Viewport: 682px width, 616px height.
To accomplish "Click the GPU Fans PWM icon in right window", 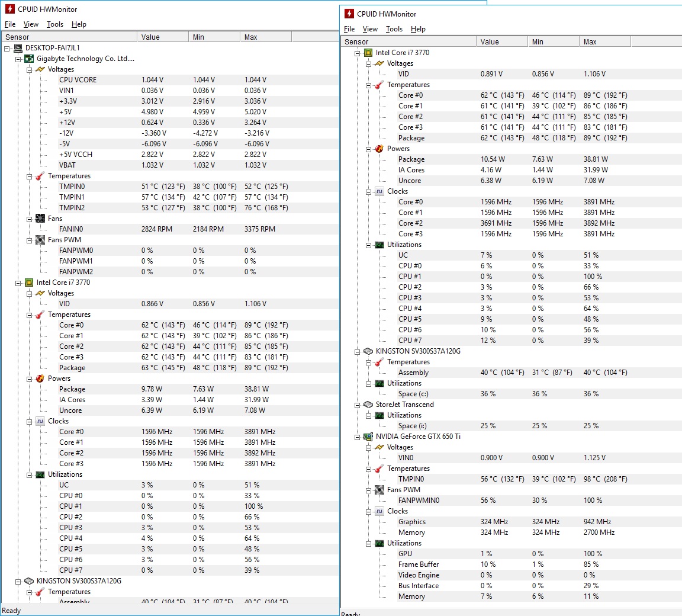I will point(379,490).
